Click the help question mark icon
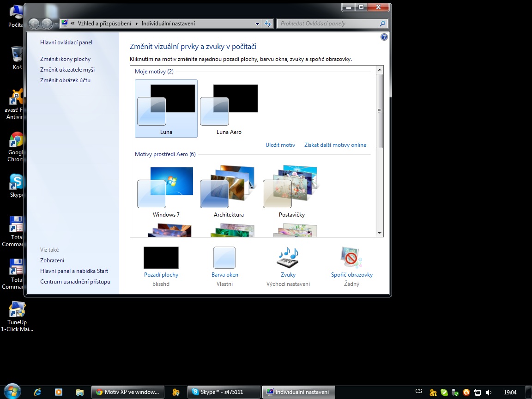The image size is (532, 399). [x=384, y=37]
